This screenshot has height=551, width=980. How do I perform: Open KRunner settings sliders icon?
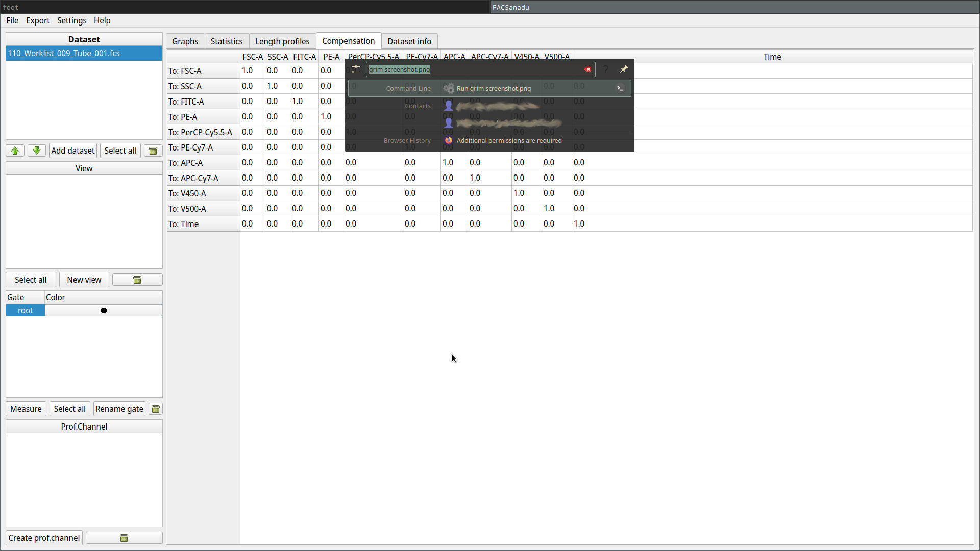(356, 69)
